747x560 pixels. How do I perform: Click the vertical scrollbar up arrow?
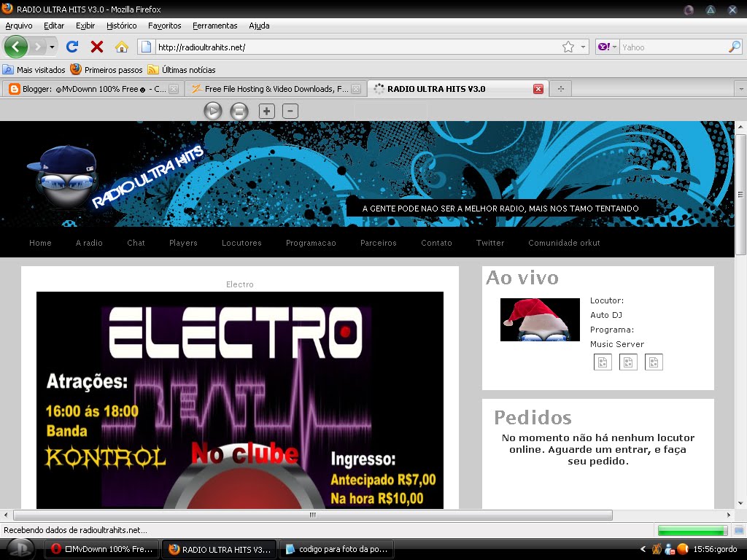pos(740,127)
